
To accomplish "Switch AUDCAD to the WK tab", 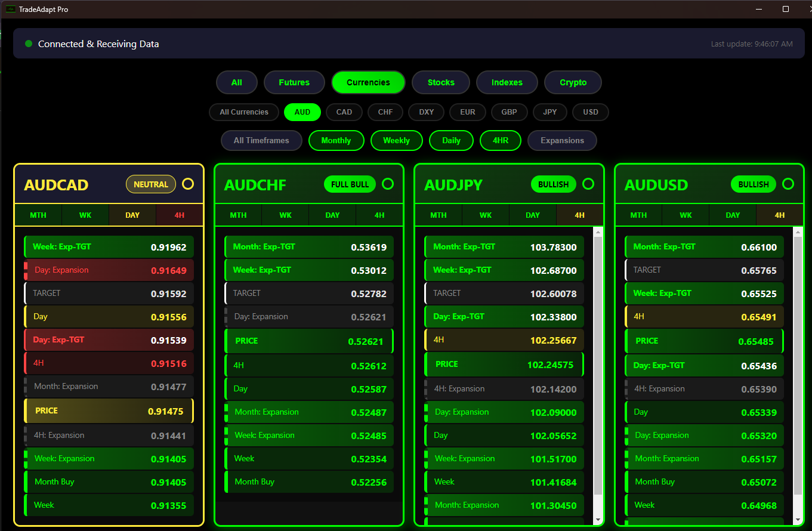I will tap(85, 215).
